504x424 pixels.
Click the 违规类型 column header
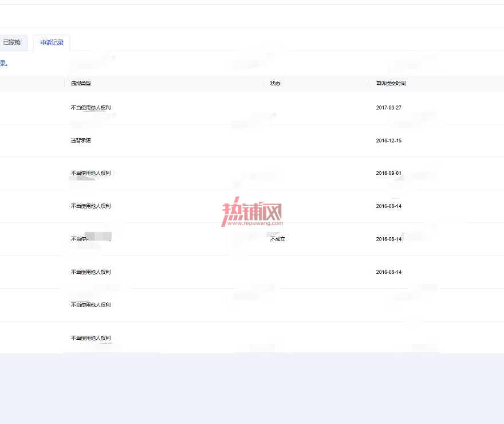tap(81, 83)
